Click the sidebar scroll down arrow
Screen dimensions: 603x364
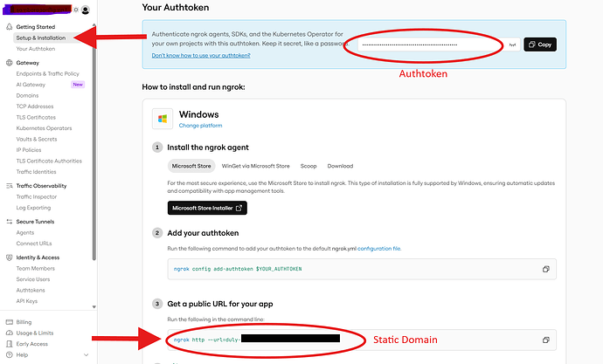click(94, 306)
